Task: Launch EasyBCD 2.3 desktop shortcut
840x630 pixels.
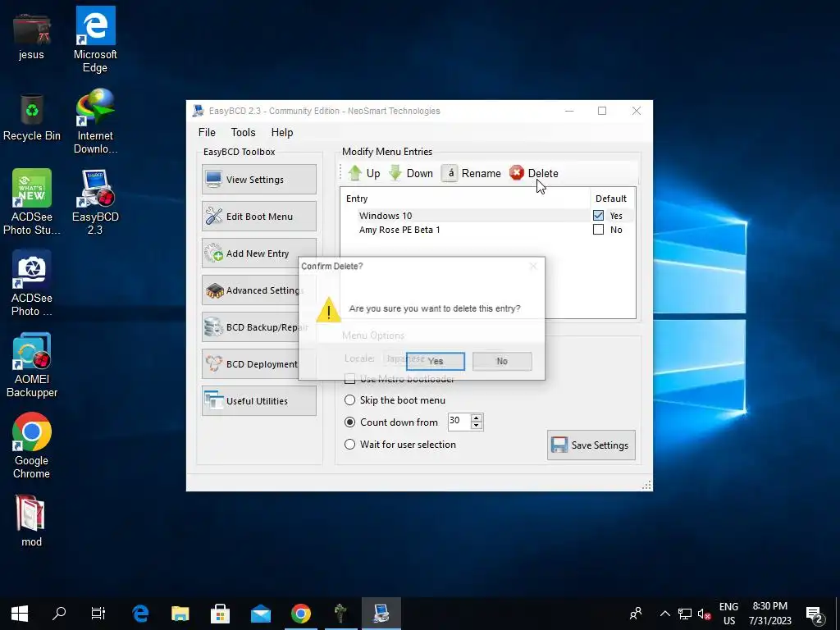Action: [x=95, y=203]
